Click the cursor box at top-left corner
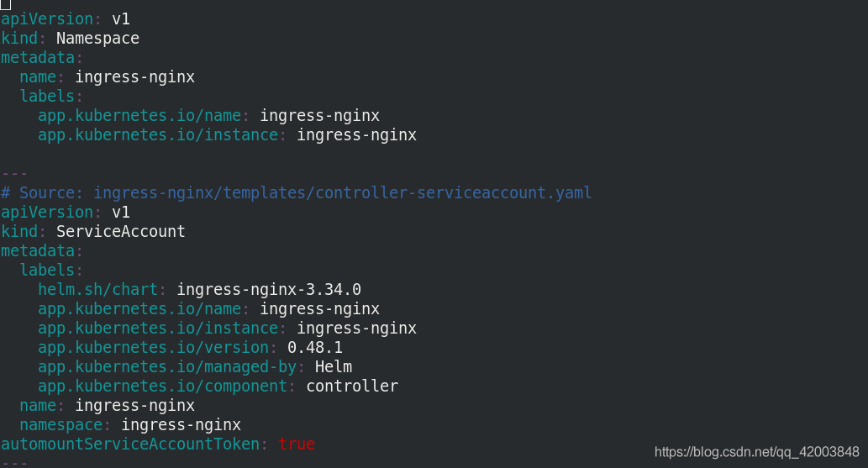The image size is (868, 468). [6, 4]
